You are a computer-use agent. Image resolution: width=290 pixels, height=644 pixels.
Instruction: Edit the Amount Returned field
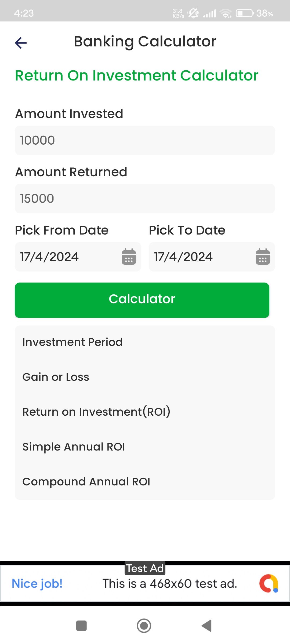[145, 199]
